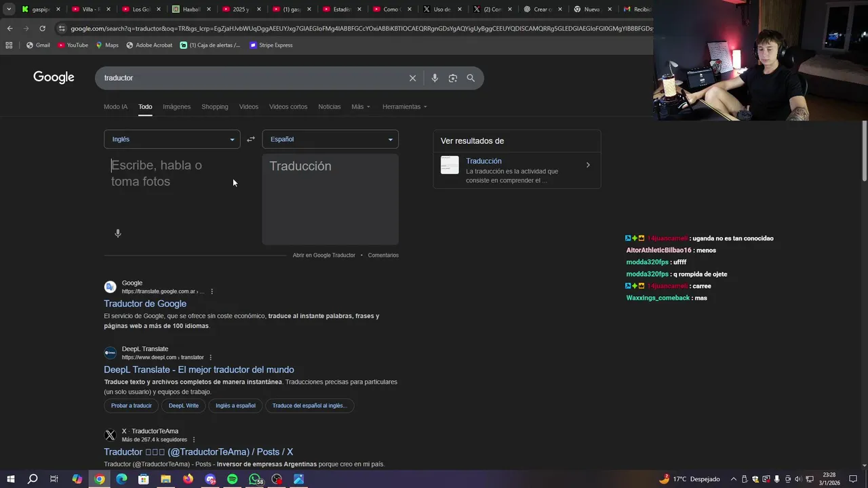Viewport: 868px width, 488px height.
Task: Click the Comentarios feedback link
Action: [x=383, y=256]
